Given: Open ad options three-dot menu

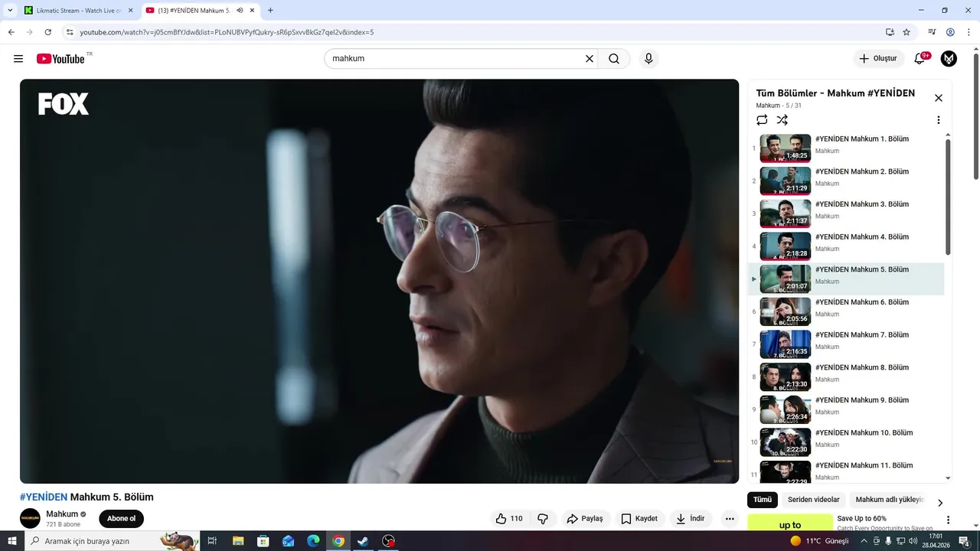Looking at the screenshot, I should pos(948,520).
